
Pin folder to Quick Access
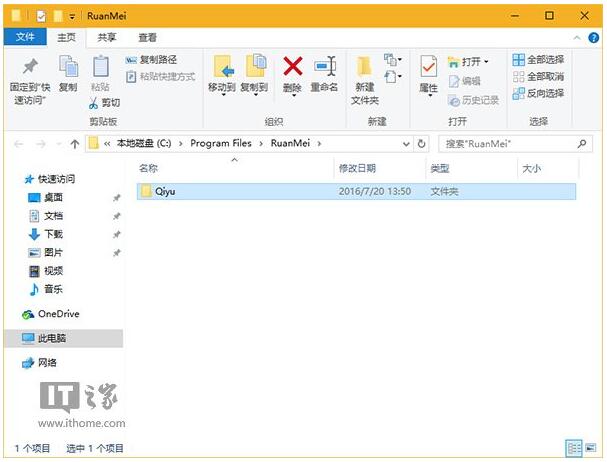[30, 82]
